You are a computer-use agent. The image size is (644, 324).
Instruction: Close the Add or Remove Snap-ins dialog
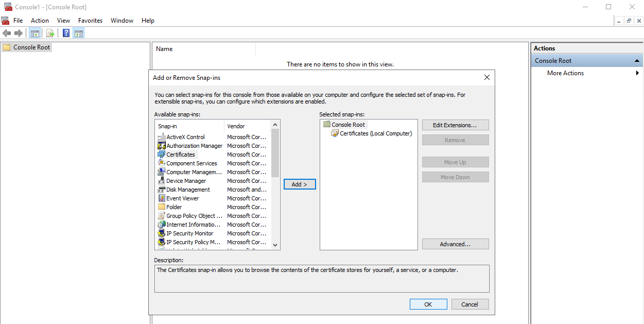[486, 77]
